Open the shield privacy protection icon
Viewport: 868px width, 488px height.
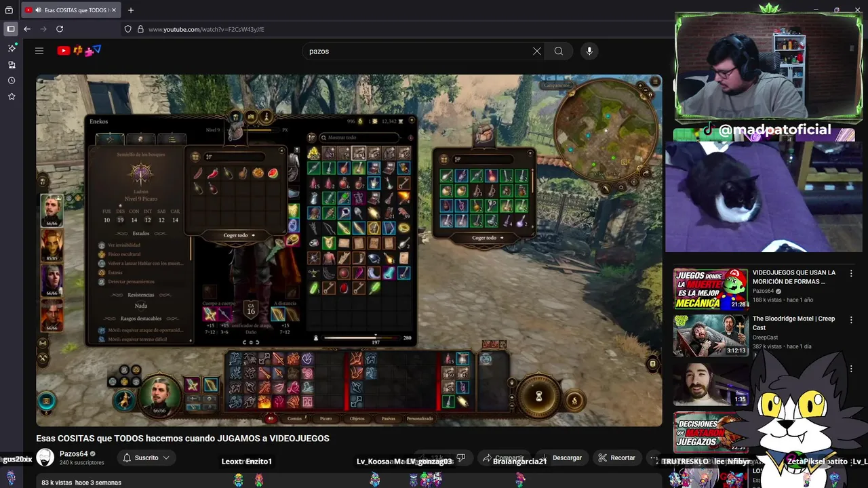pos(127,29)
